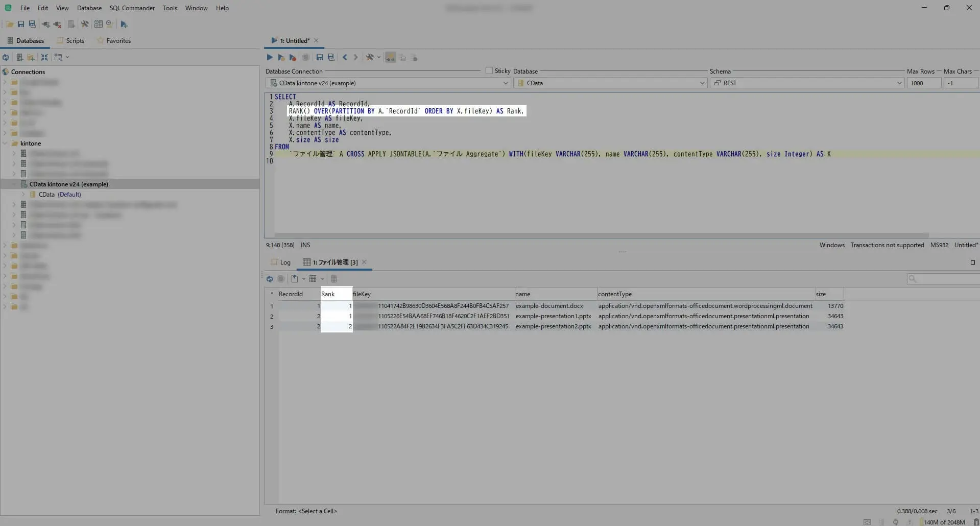The height and width of the screenshot is (526, 980).
Task: Click the open file folder icon
Action: pos(10,25)
